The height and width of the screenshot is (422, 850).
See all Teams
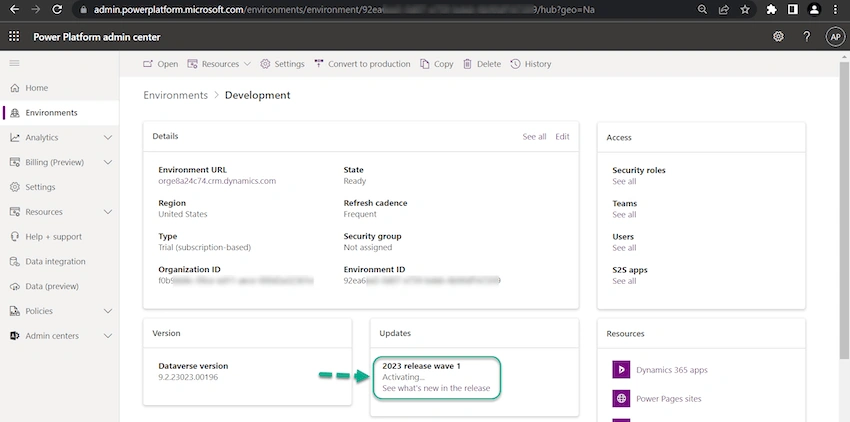coord(624,215)
